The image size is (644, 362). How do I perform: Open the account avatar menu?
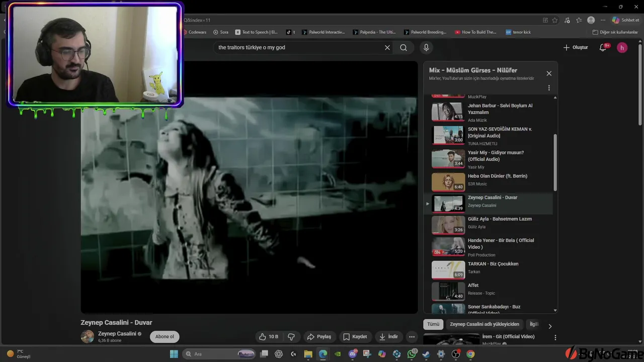pos(622,48)
